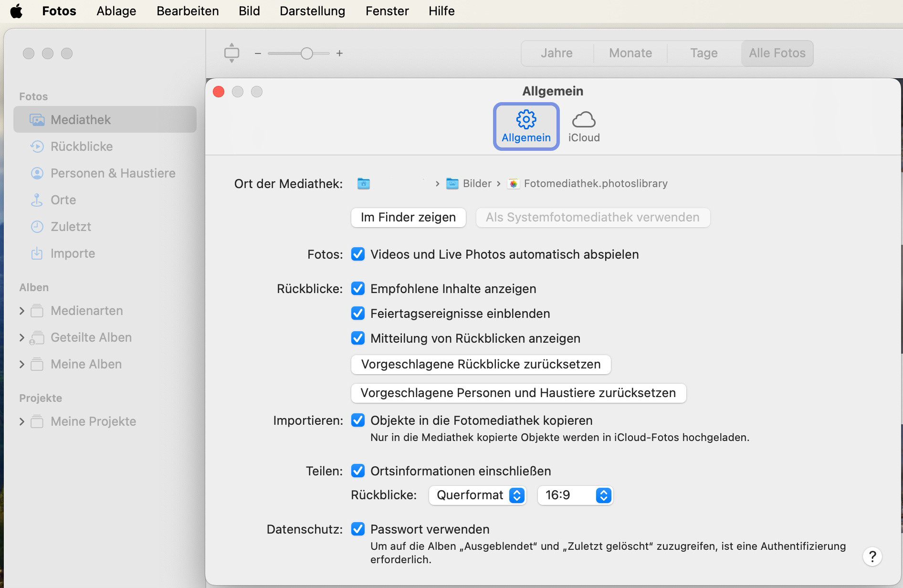This screenshot has width=903, height=588.
Task: Select Orte in the sidebar
Action: pos(63,200)
